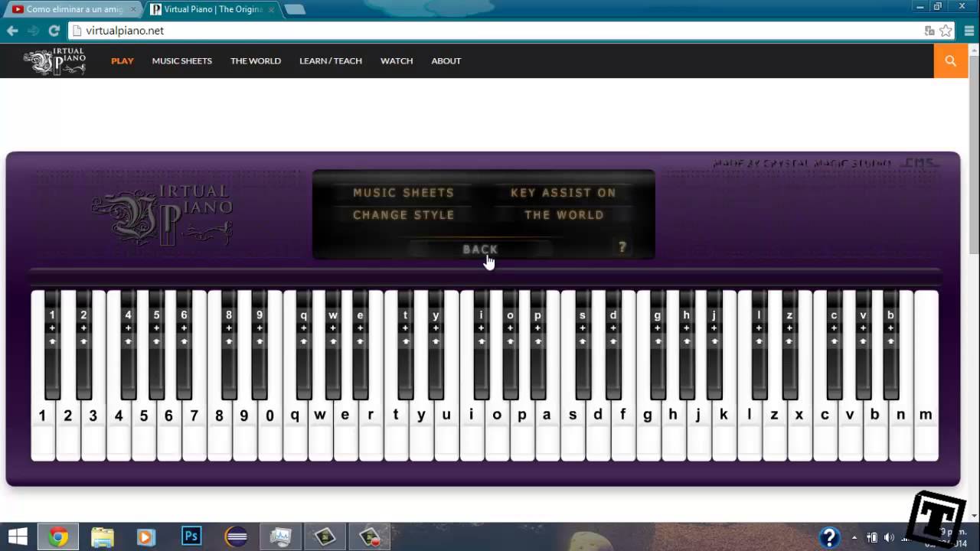Play the black piano key labeled c
Screen dimensions: 980x551
[834, 344]
